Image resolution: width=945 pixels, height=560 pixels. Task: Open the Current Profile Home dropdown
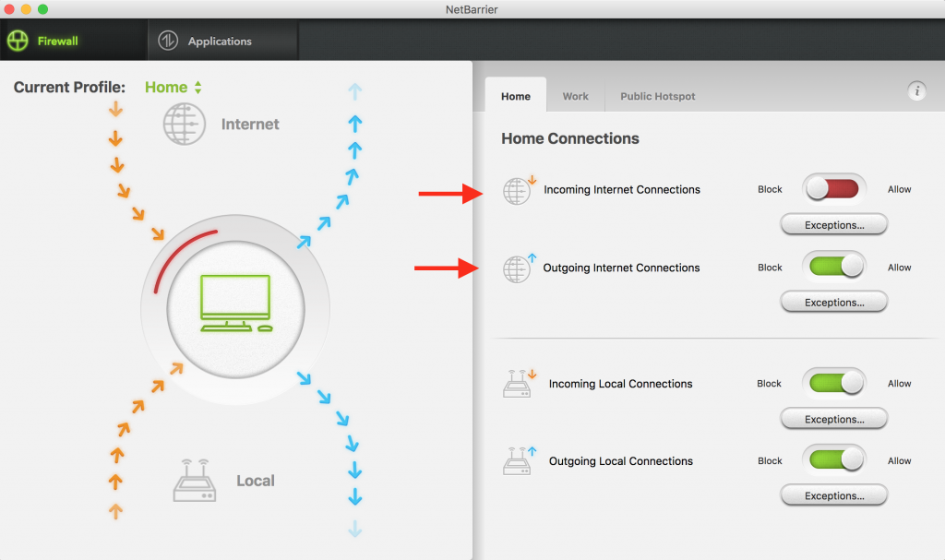pyautogui.click(x=173, y=88)
